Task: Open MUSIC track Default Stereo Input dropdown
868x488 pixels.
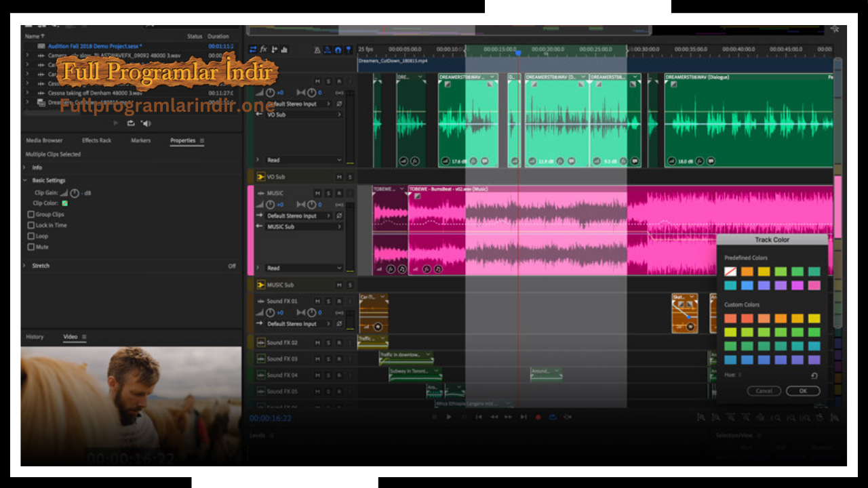Action: [x=298, y=216]
